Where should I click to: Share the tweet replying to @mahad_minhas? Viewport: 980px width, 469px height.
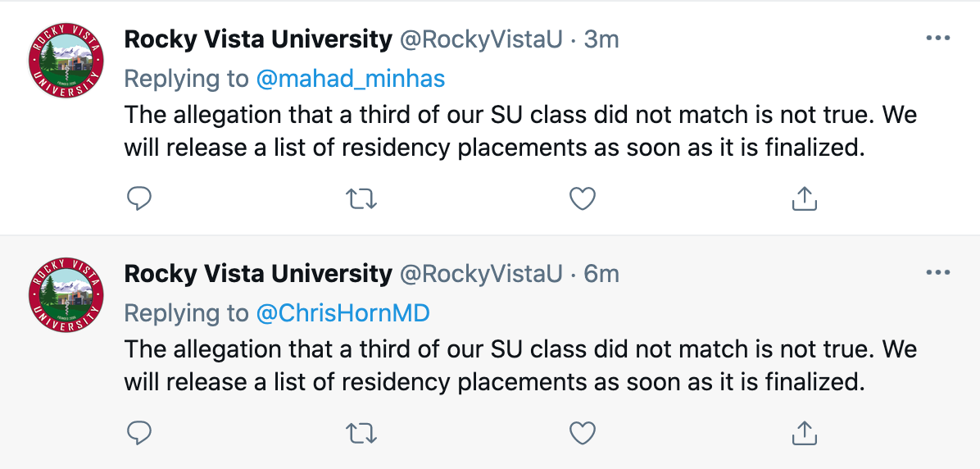click(x=805, y=198)
